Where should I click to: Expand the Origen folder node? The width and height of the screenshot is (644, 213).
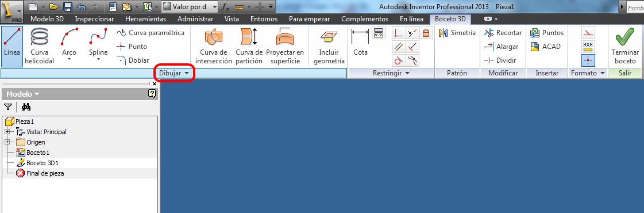(x=7, y=142)
